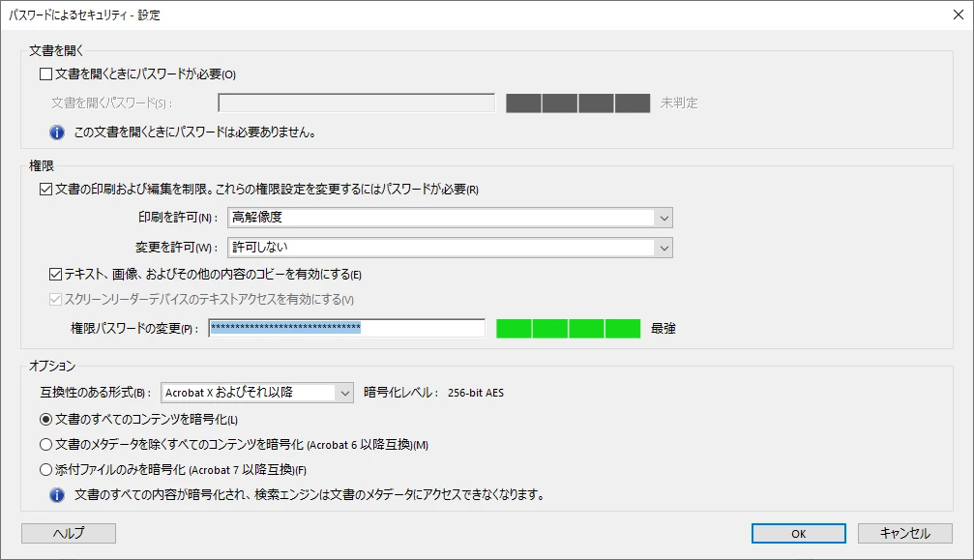
Task: Click the info icon beside '文書のすべての内容が暗号化され'
Action: pyautogui.click(x=57, y=495)
